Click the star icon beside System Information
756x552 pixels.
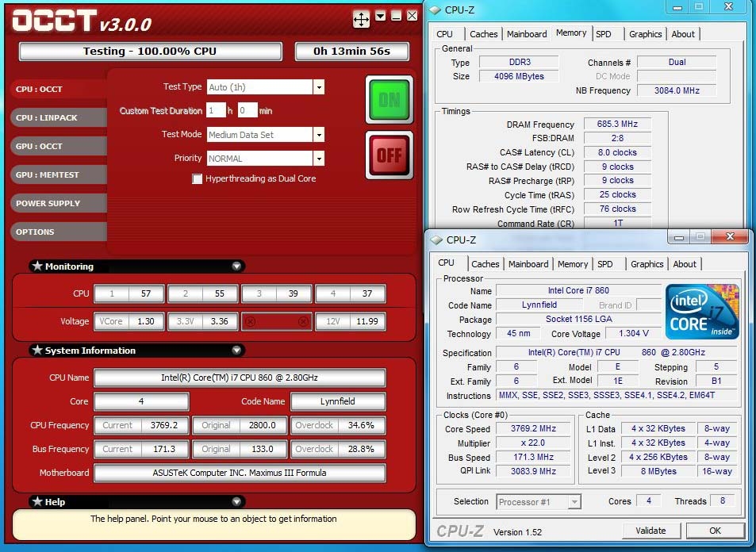click(36, 350)
